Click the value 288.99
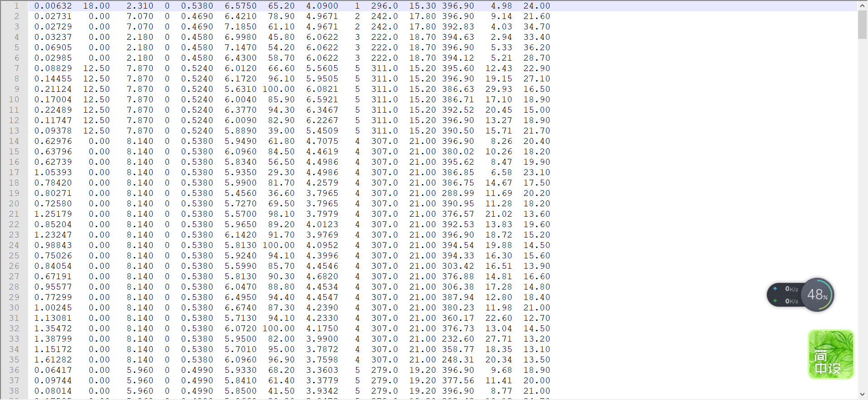Screen dimensions: 868x400 click(458, 193)
